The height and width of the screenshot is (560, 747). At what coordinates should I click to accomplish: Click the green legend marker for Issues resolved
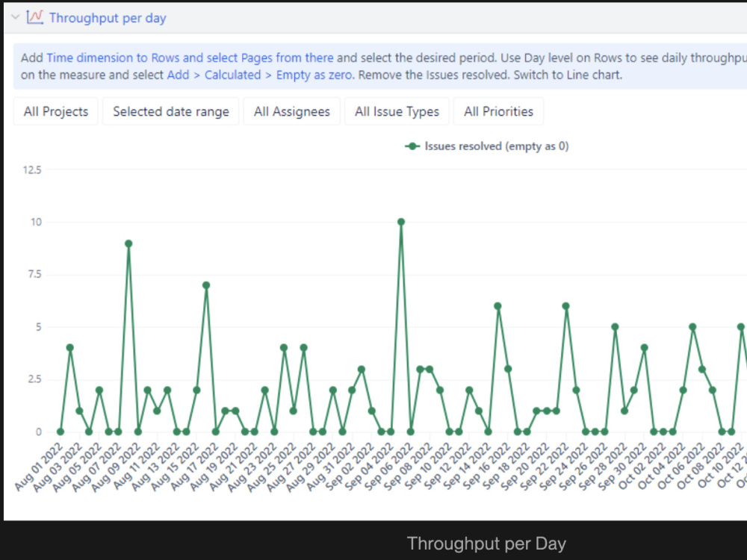[412, 146]
